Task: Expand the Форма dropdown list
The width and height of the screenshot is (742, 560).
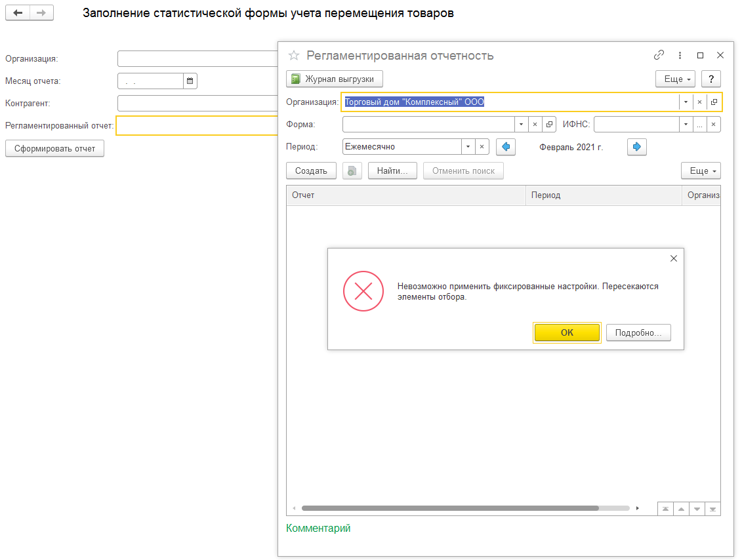Action: pyautogui.click(x=521, y=125)
